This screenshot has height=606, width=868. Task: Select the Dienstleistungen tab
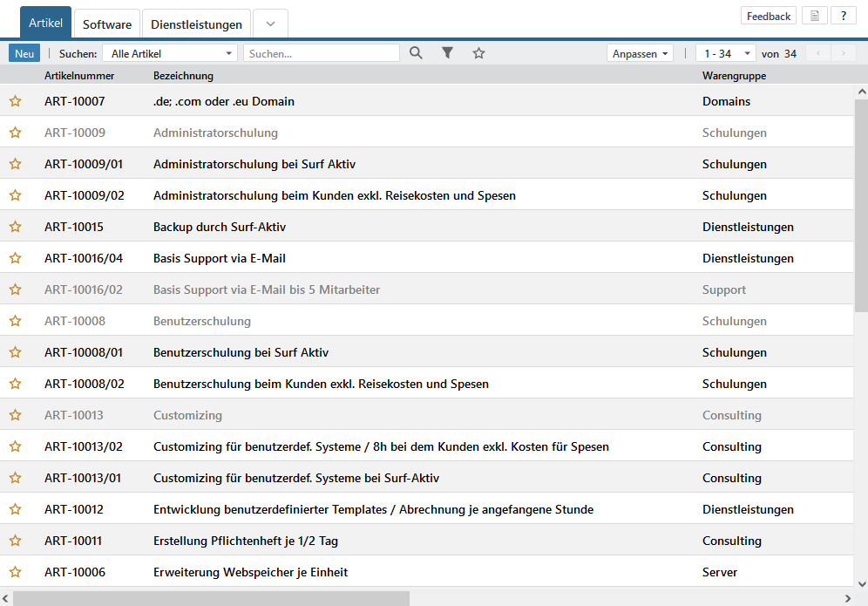196,24
